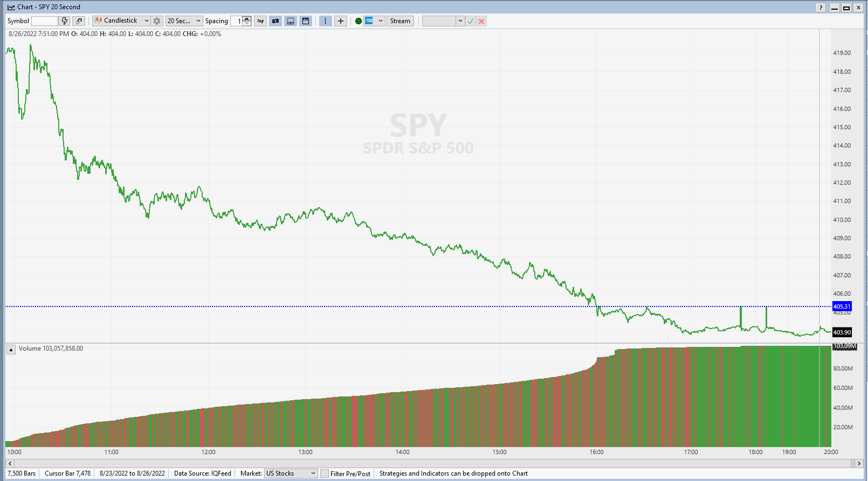Click the 16:00 time axis label
This screenshot has height=481, width=868.
596,452
